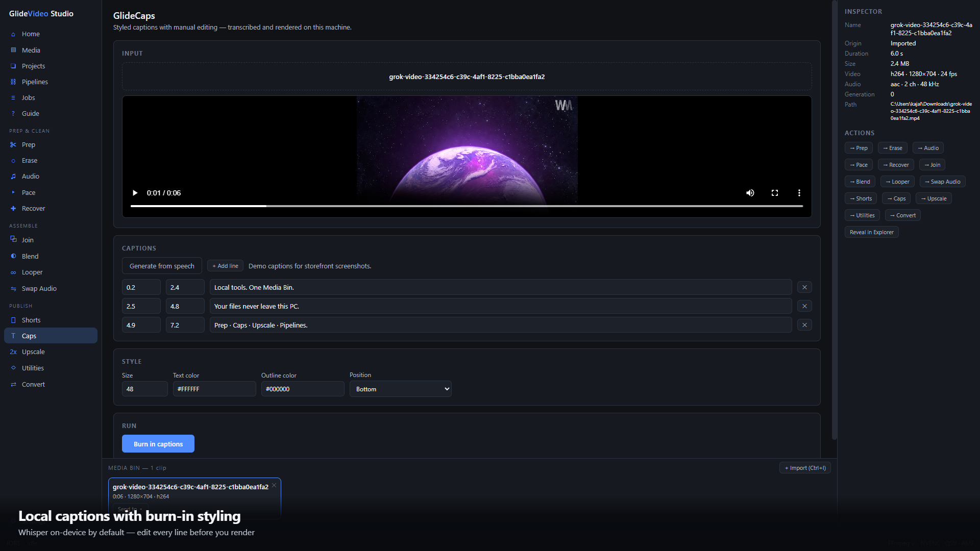Click Generate from speech

162,266
